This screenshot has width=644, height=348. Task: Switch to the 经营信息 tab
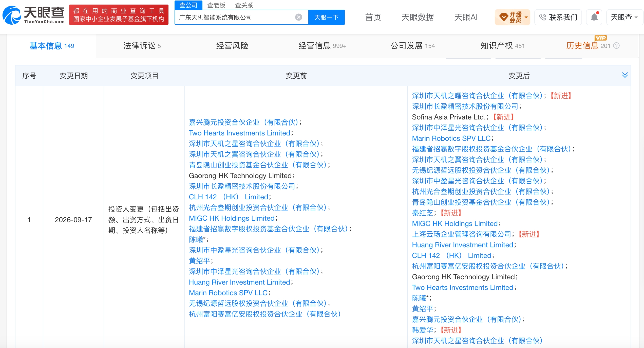click(323, 46)
